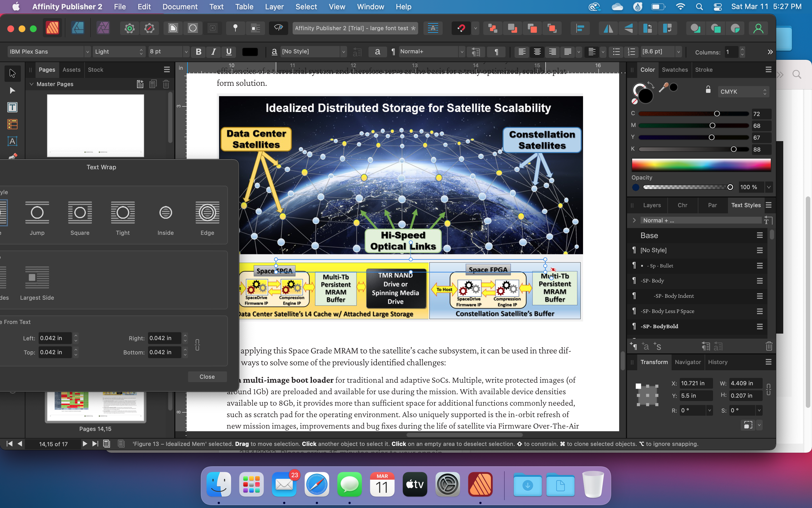This screenshot has width=812, height=508.
Task: Open the Document menu
Action: point(180,7)
